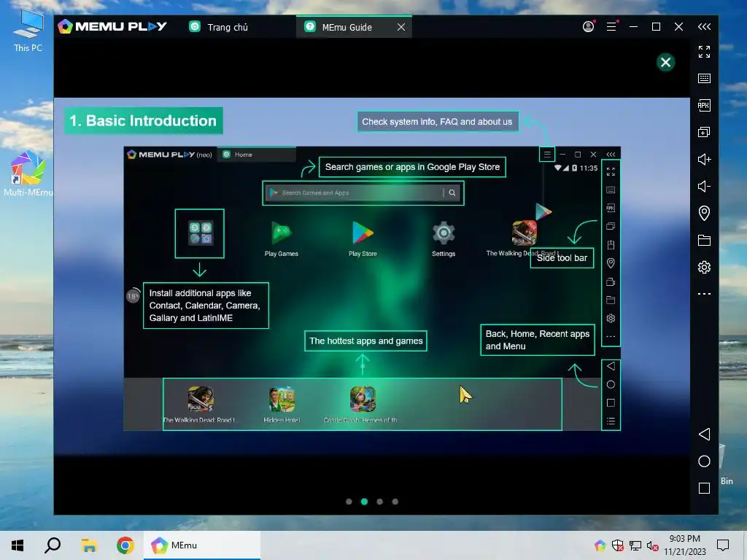Click the 'Side tool bar' label
747x560 pixels.
pyautogui.click(x=562, y=257)
